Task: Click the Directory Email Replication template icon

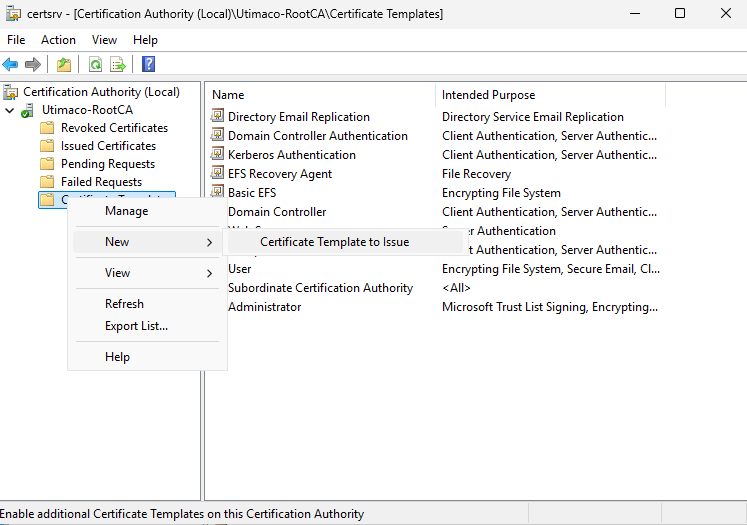Action: coord(218,117)
